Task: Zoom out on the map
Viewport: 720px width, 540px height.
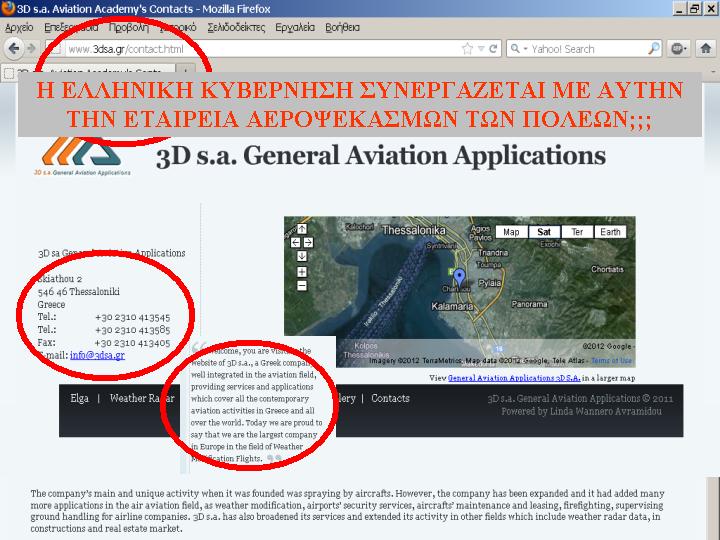Action: point(302,286)
